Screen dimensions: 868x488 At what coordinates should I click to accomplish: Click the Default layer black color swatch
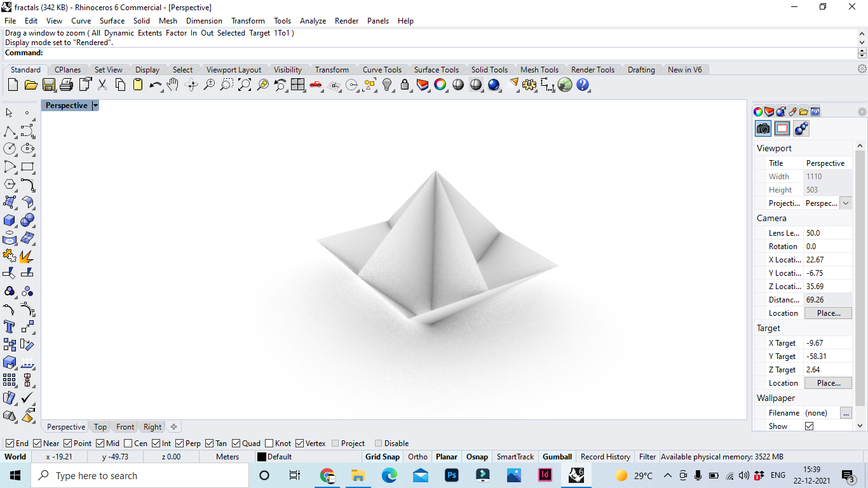261,457
